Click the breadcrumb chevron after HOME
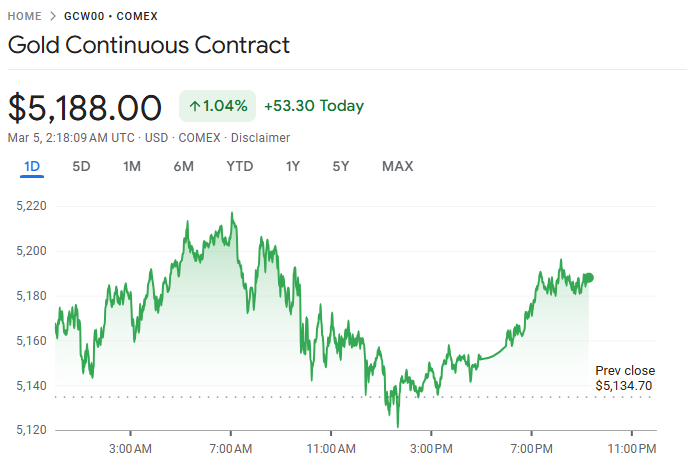The image size is (687, 468). tap(53, 17)
